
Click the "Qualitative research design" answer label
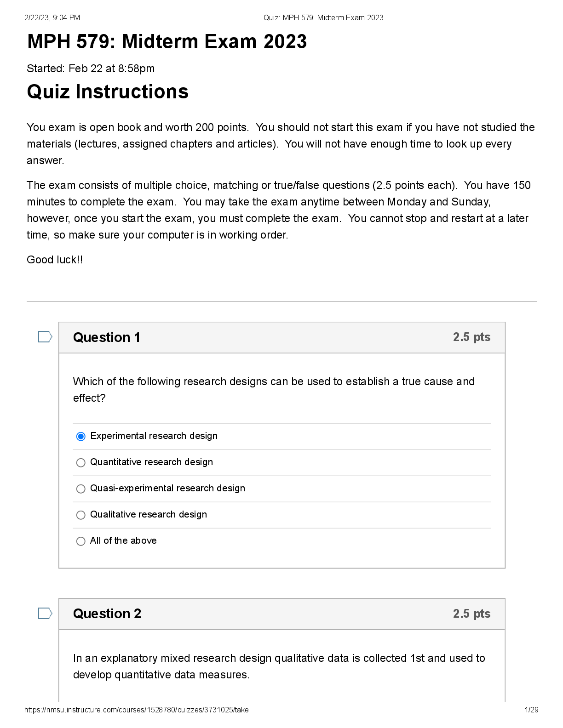point(149,514)
